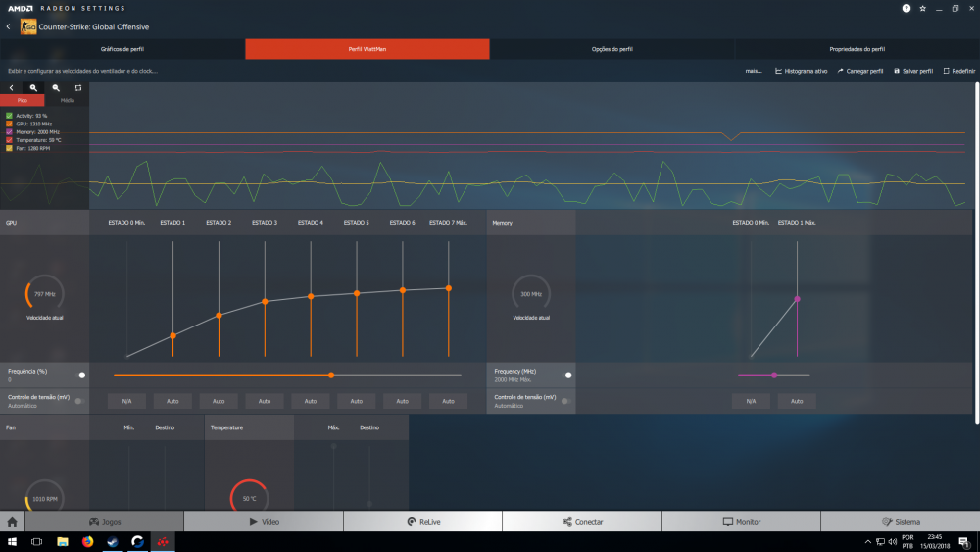The image size is (980, 552).
Task: Uncheck the Temperature graph checkbox
Action: tap(9, 140)
